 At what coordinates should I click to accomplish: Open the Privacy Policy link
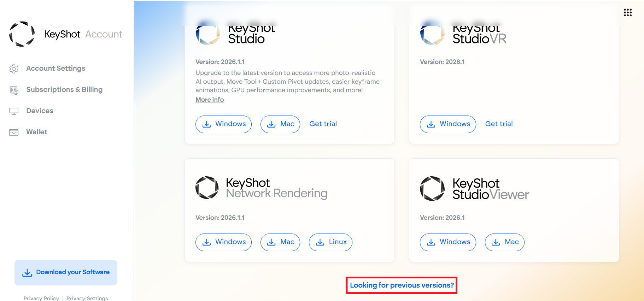tap(41, 298)
